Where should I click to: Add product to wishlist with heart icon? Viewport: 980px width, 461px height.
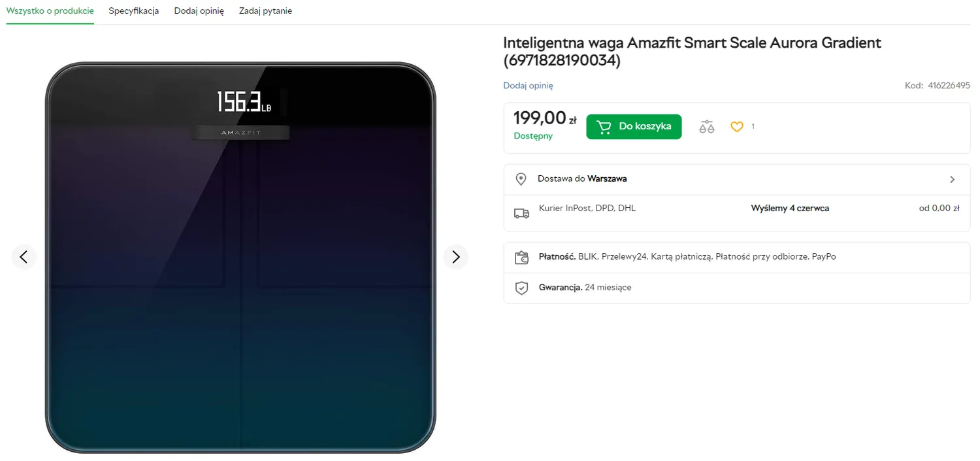click(737, 127)
